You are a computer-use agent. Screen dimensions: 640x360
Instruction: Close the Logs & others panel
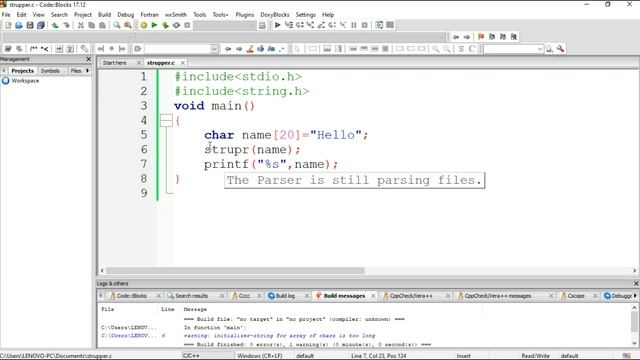tap(636, 283)
